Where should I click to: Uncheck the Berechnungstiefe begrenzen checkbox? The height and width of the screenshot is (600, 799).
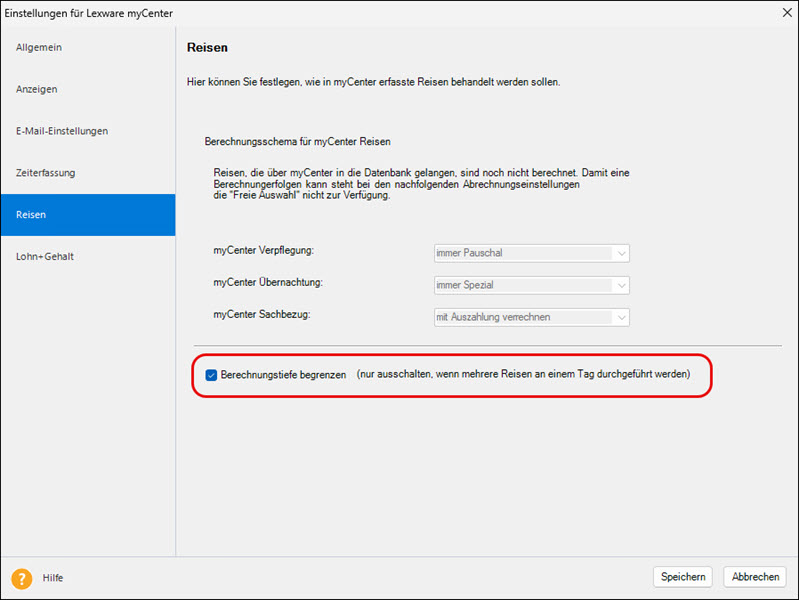click(211, 375)
